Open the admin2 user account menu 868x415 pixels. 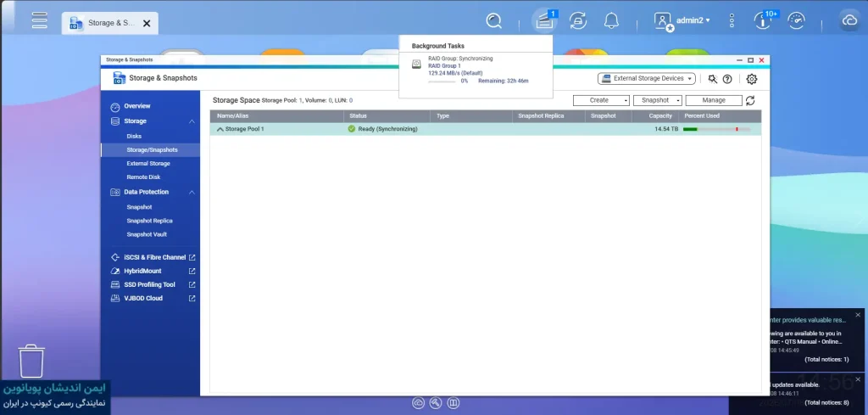coord(682,20)
